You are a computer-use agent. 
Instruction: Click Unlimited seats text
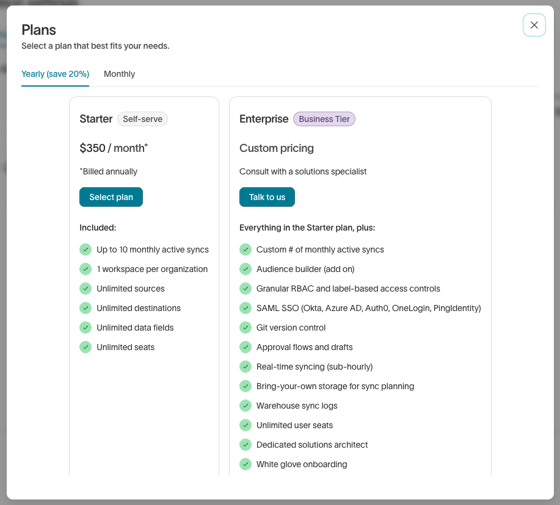[125, 347]
